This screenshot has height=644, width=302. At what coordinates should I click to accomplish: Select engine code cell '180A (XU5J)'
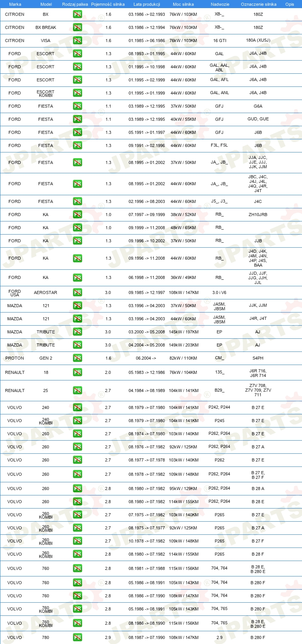(258, 40)
